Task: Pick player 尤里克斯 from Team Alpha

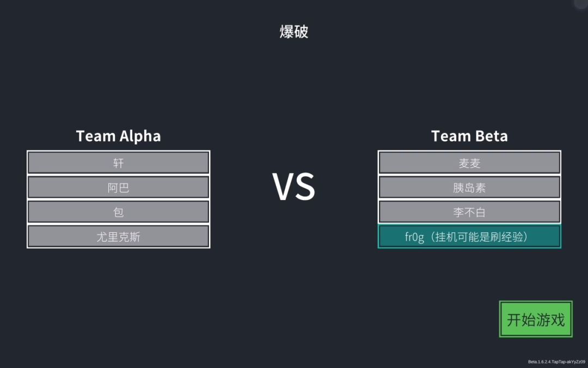Action: coord(119,237)
